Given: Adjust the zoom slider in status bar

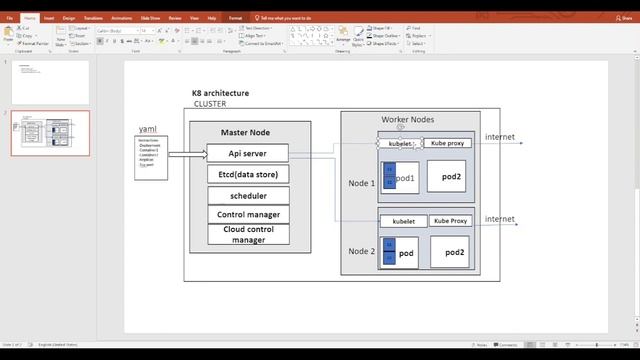Looking at the screenshot, I should click(x=597, y=345).
